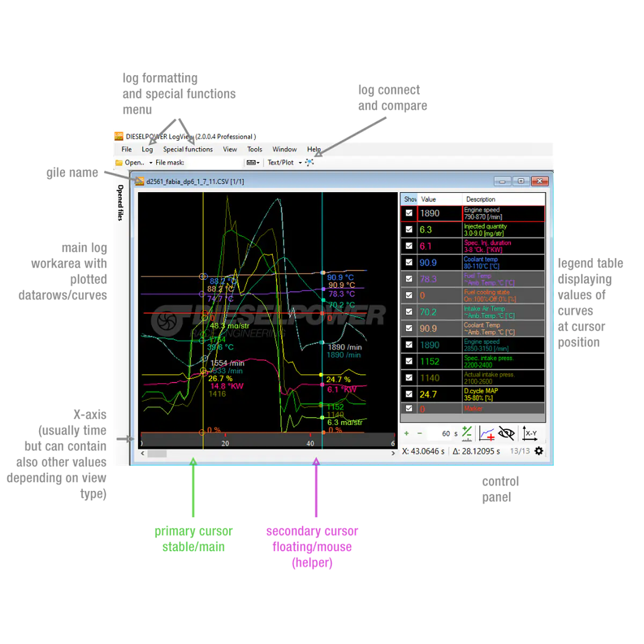The width and height of the screenshot is (644, 644).
Task: Click the 13/13 curve count text
Action: (519, 451)
